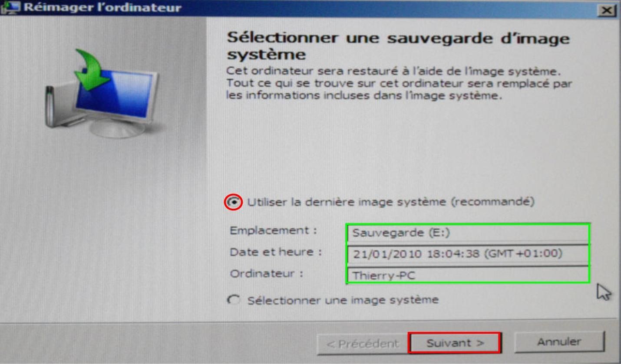Click the 21/01/2010 18:04:38 date field
This screenshot has width=621, height=364.
pos(468,254)
